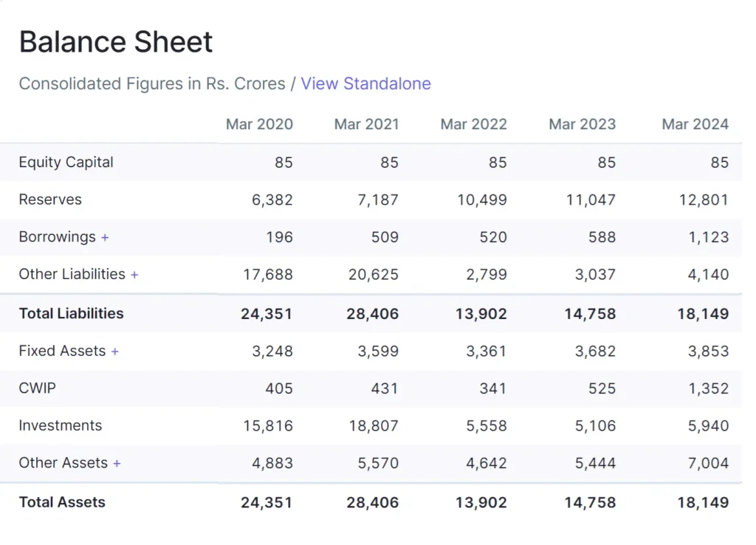This screenshot has height=545, width=756.
Task: Expand the Borrowings row plus icon
Action: click(105, 238)
